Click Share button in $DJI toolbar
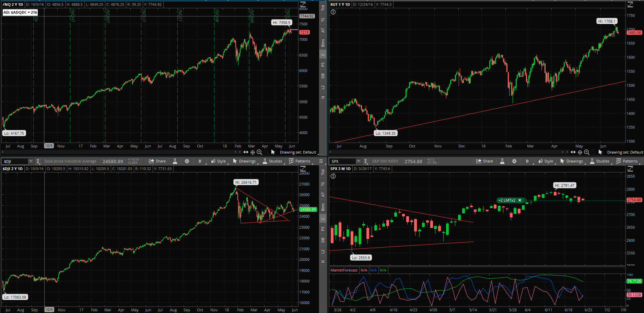Screen dimensions: 644x313 tap(157, 161)
